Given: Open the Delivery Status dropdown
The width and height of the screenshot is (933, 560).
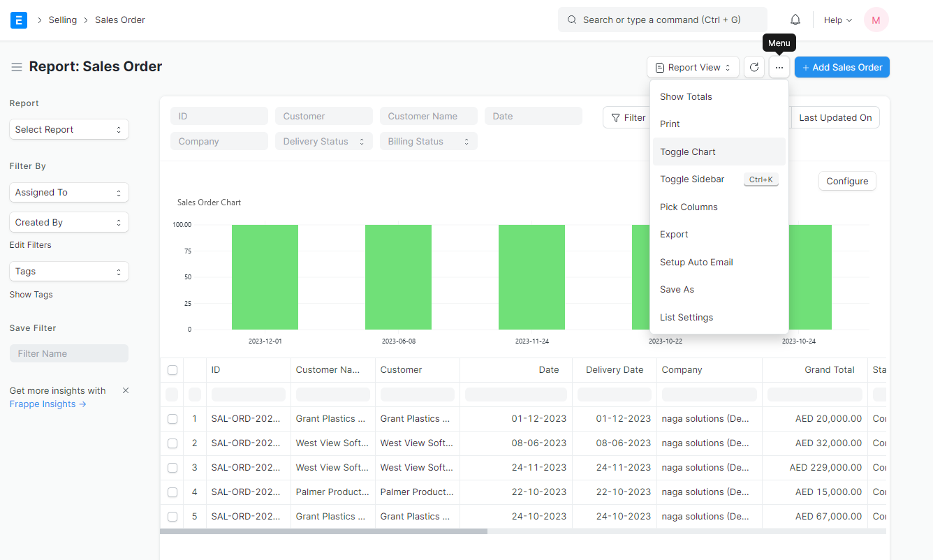Looking at the screenshot, I should (x=323, y=140).
